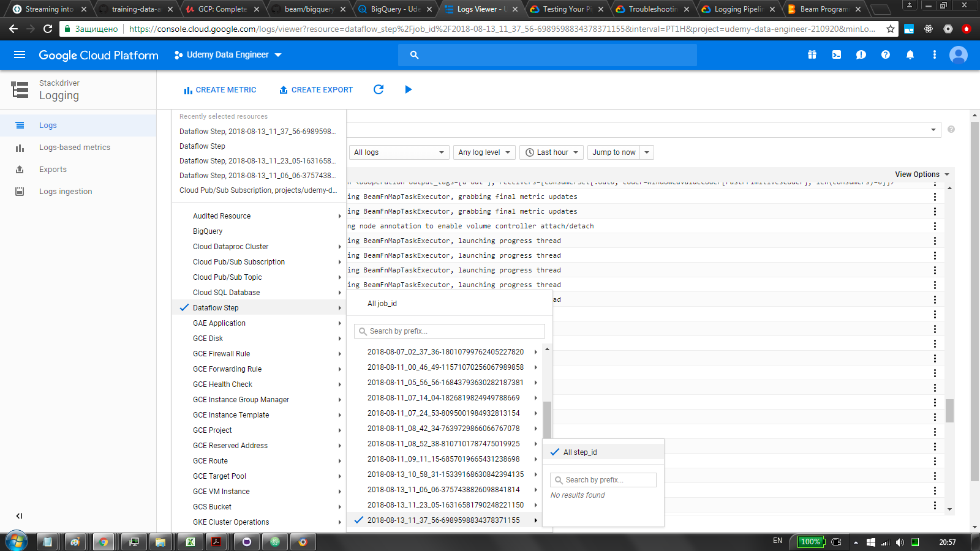Reload the browser page
Image resolution: width=980 pixels, height=551 pixels.
(48, 29)
